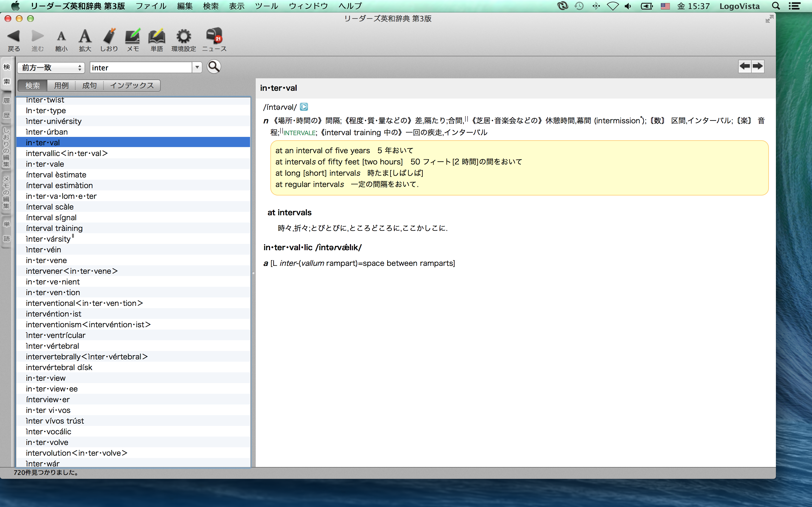This screenshot has width=812, height=507.
Task: Select in·ter·view in the results list
Action: click(46, 378)
